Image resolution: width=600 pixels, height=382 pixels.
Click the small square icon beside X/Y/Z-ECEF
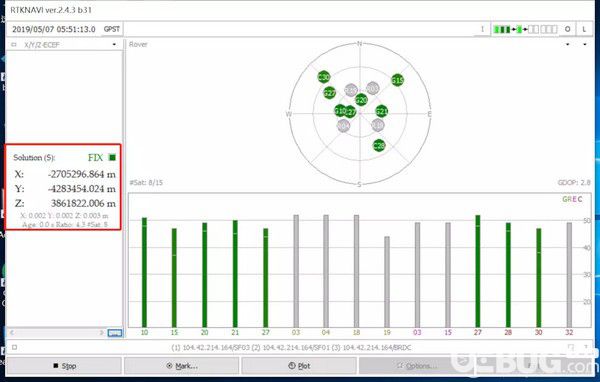(14, 45)
